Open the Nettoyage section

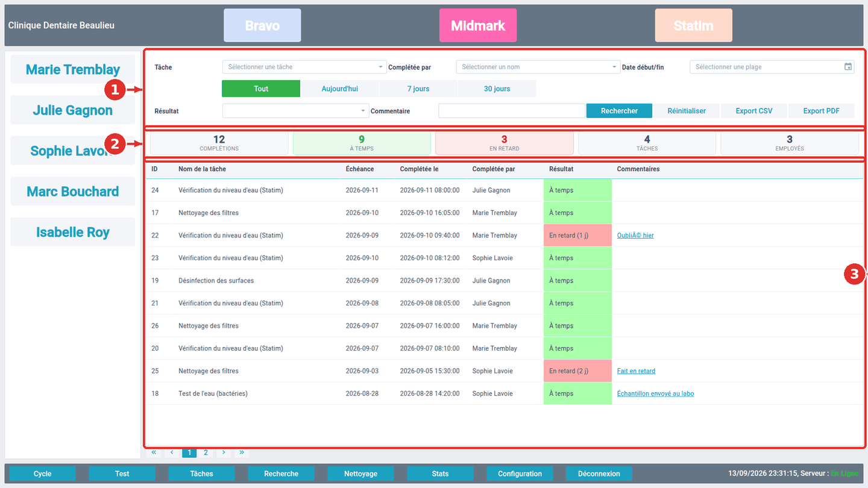coord(360,474)
